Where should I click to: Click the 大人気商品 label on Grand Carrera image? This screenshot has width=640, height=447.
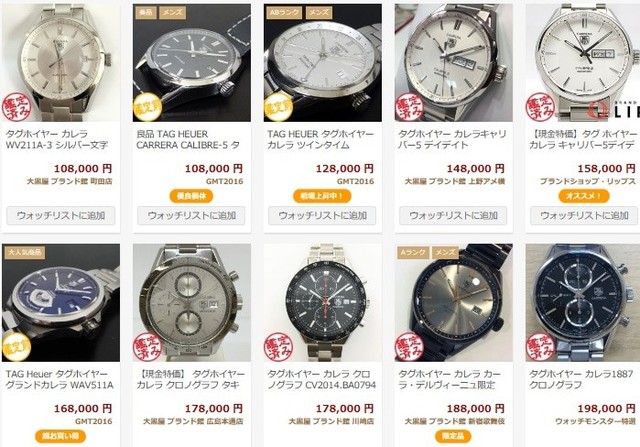(24, 252)
